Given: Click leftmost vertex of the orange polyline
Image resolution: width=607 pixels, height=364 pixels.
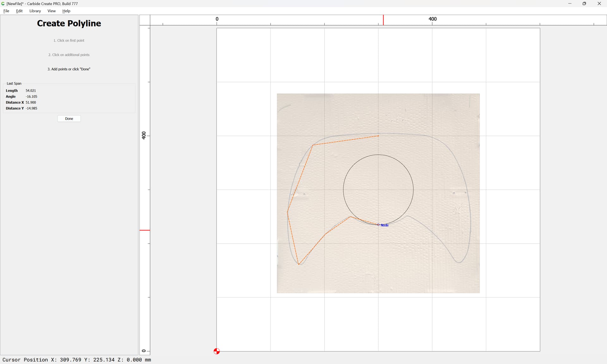Looking at the screenshot, I should [287, 212].
